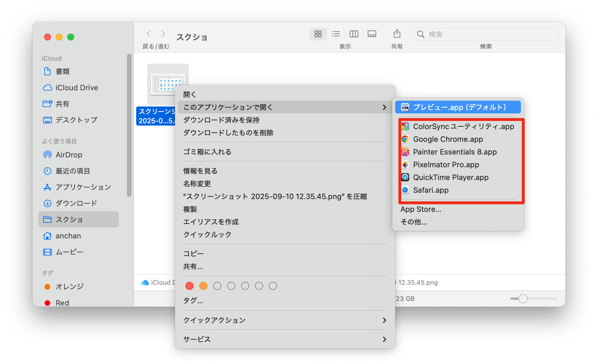Switch to gallery view
The height and width of the screenshot is (364, 598).
pyautogui.click(x=372, y=34)
